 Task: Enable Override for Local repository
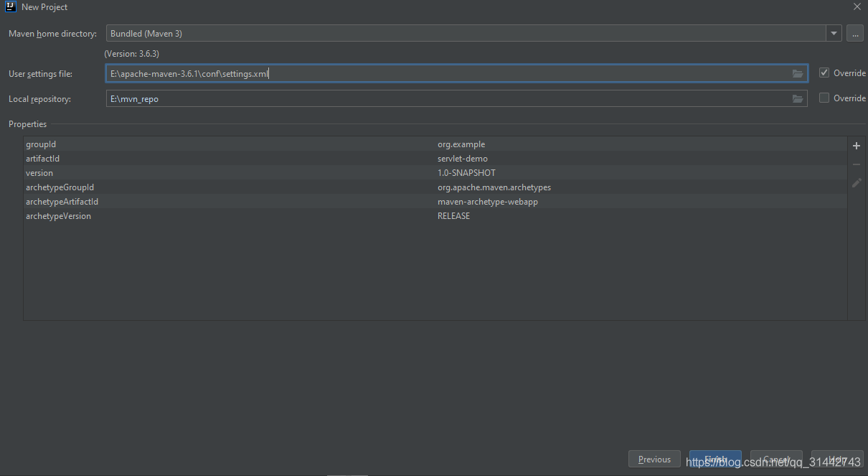tap(824, 98)
